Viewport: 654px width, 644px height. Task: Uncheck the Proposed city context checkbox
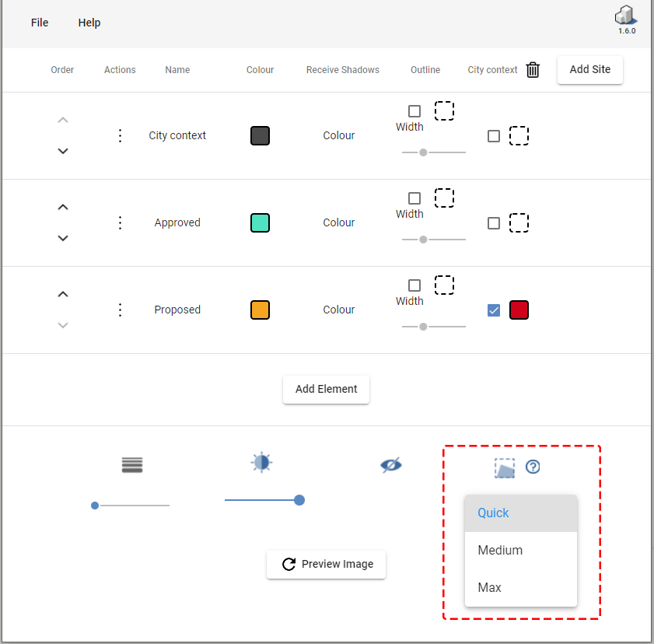tap(494, 310)
